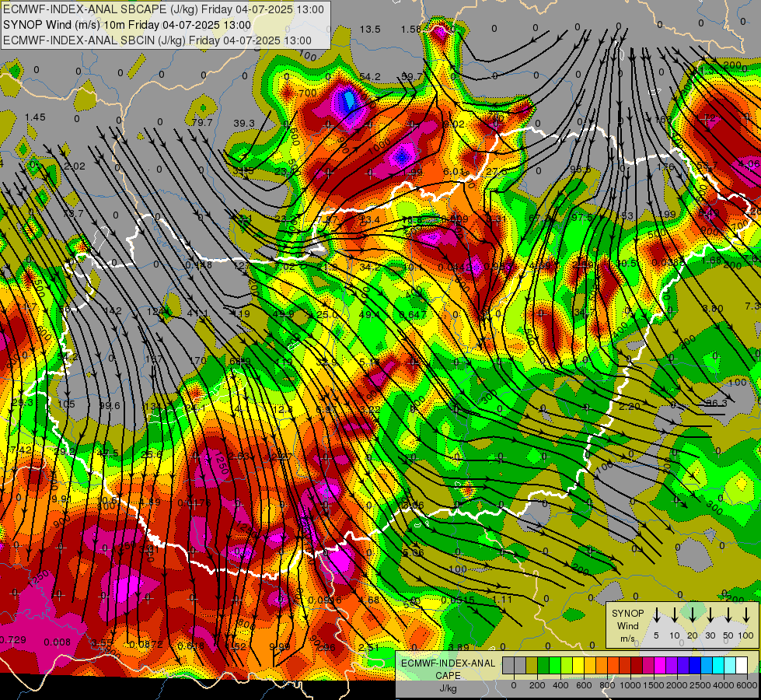This screenshot has width=761, height=700.
Task: Click the sky-blue CAPE scale swatch
Action: (706, 666)
